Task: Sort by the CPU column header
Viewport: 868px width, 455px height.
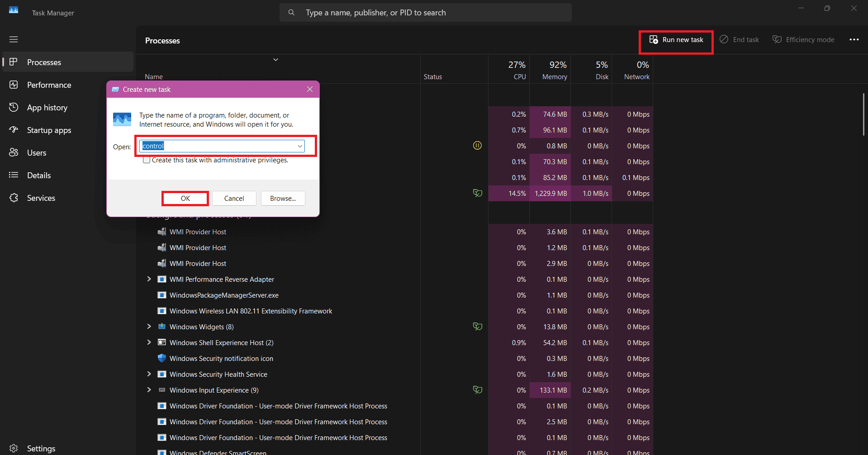Action: (509, 70)
